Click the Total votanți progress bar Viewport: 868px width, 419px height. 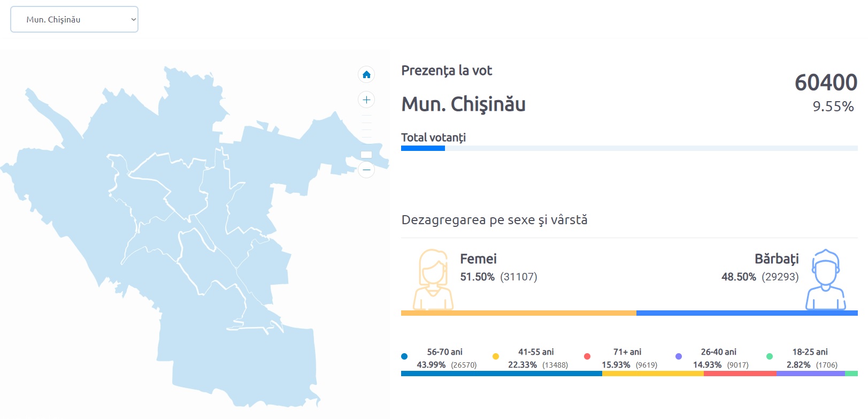629,148
